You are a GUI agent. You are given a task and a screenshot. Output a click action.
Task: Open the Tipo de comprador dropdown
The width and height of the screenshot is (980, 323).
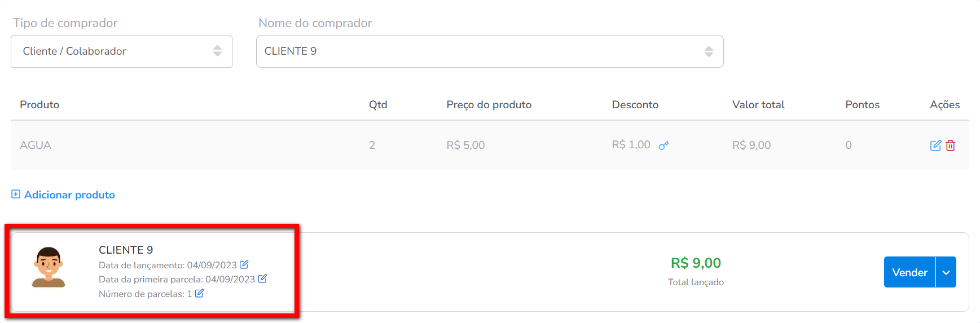pos(121,51)
